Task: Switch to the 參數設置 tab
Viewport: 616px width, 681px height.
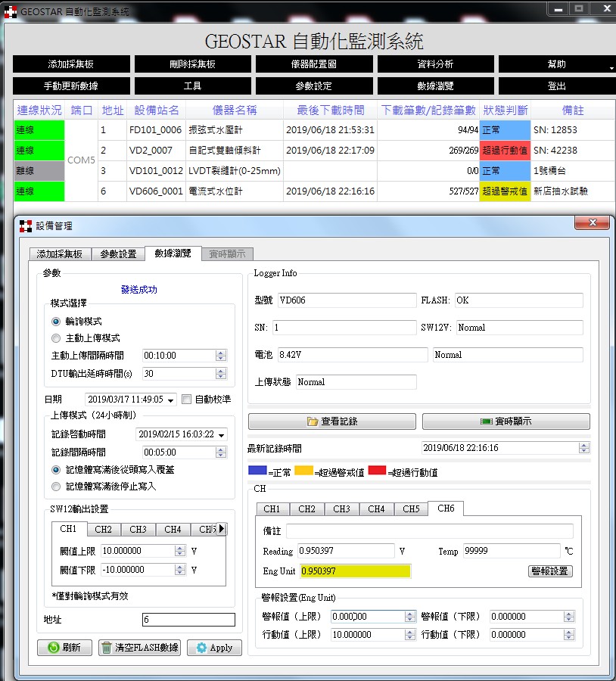Action: click(118, 254)
